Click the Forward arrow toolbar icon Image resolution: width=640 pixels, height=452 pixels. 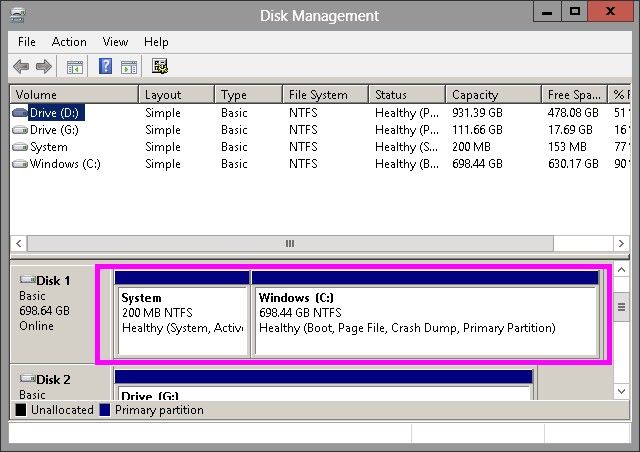click(x=43, y=67)
